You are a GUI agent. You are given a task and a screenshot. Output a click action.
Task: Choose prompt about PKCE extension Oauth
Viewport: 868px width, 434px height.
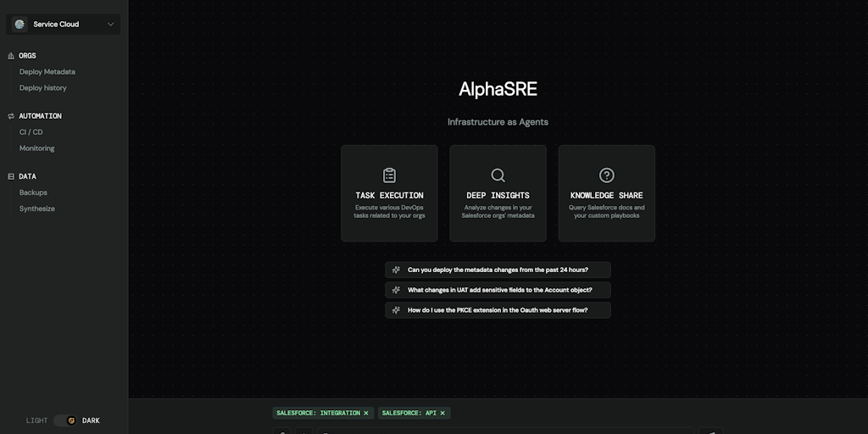[x=498, y=310]
